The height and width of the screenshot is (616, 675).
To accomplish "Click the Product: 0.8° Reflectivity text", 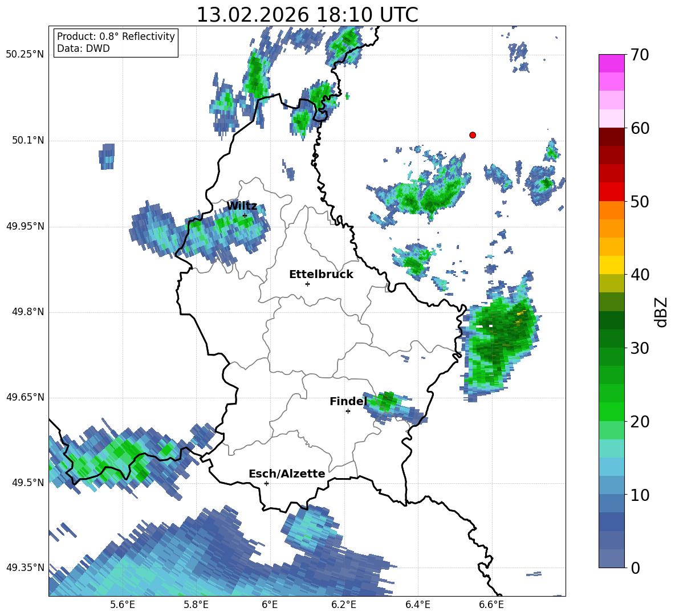I will click(x=116, y=36).
